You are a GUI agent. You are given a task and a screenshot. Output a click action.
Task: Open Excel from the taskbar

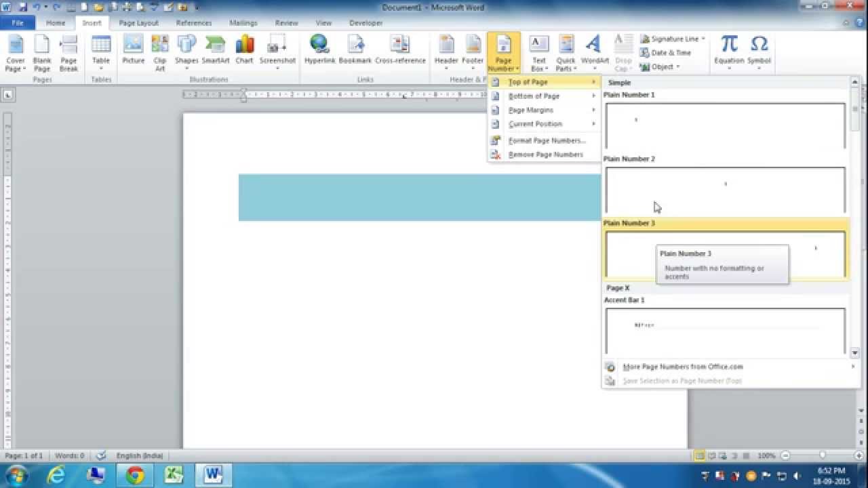[174, 475]
